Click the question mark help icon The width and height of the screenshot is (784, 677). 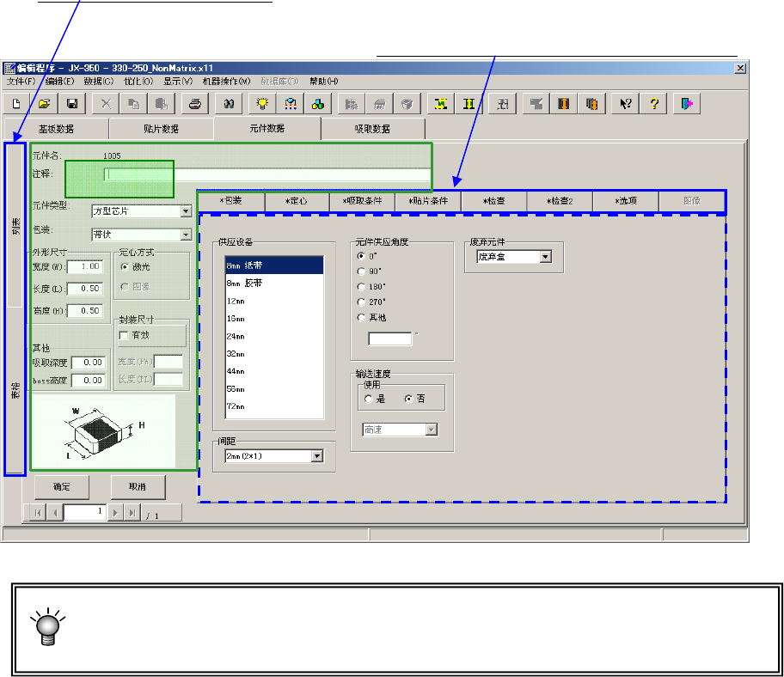pos(653,103)
